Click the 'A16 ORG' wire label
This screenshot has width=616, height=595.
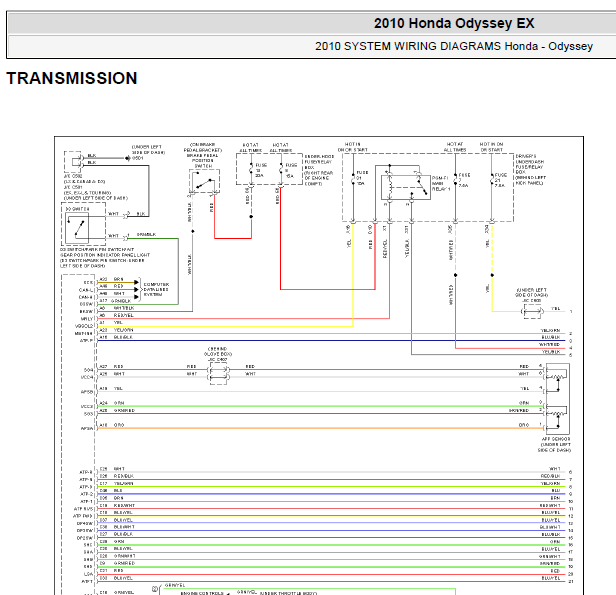tap(112, 425)
